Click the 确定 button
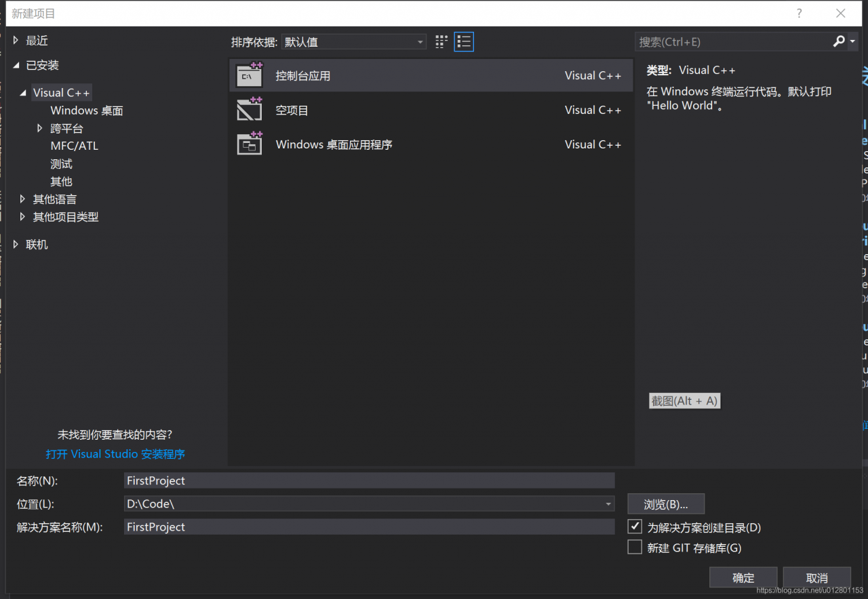The image size is (868, 599). [743, 578]
